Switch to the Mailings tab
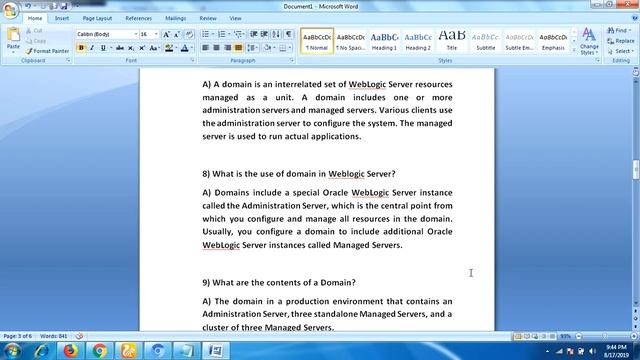 pos(176,18)
